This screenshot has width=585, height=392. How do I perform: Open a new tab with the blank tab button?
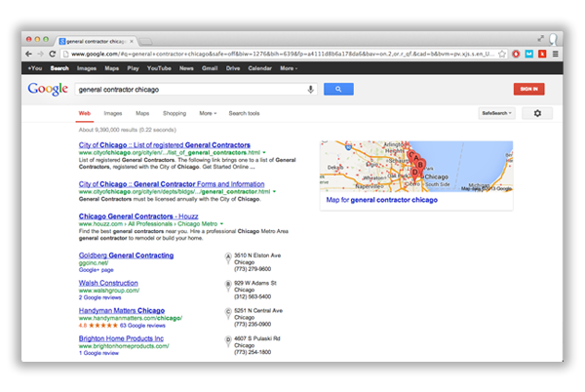tap(145, 41)
